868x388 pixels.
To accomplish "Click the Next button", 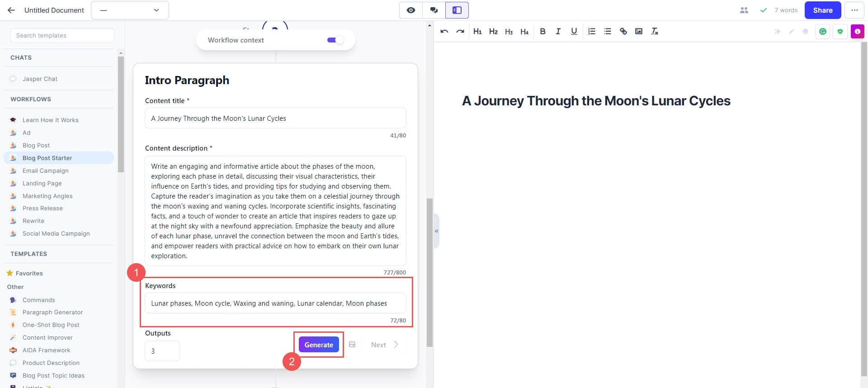I will (x=385, y=345).
